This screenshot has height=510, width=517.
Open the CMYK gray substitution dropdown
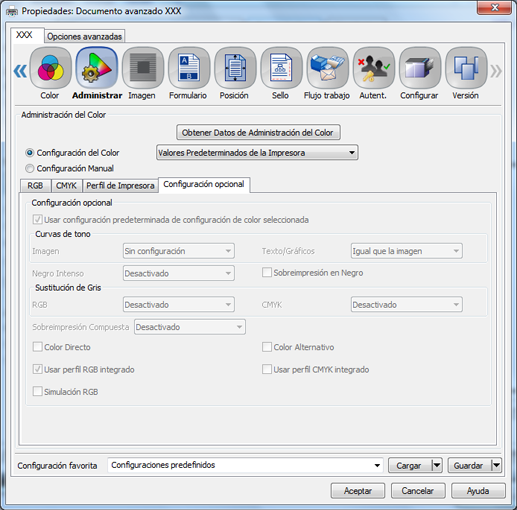(407, 304)
